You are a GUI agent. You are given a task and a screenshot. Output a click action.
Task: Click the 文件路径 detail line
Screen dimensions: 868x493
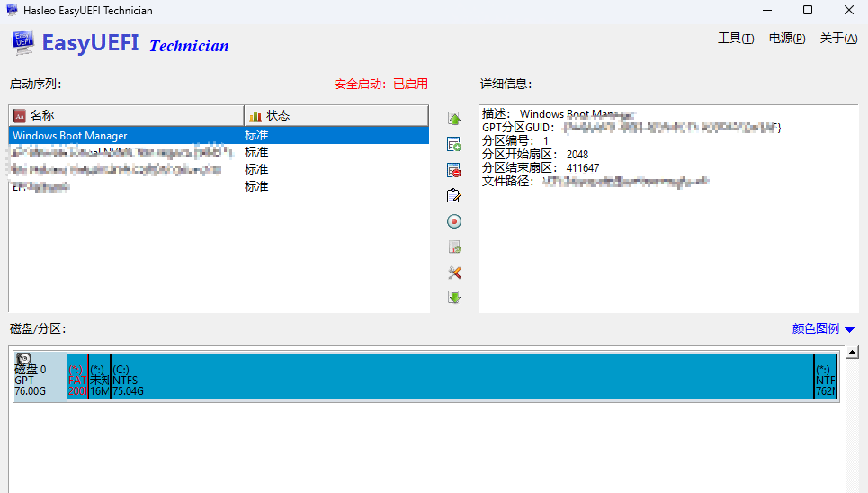(x=595, y=181)
